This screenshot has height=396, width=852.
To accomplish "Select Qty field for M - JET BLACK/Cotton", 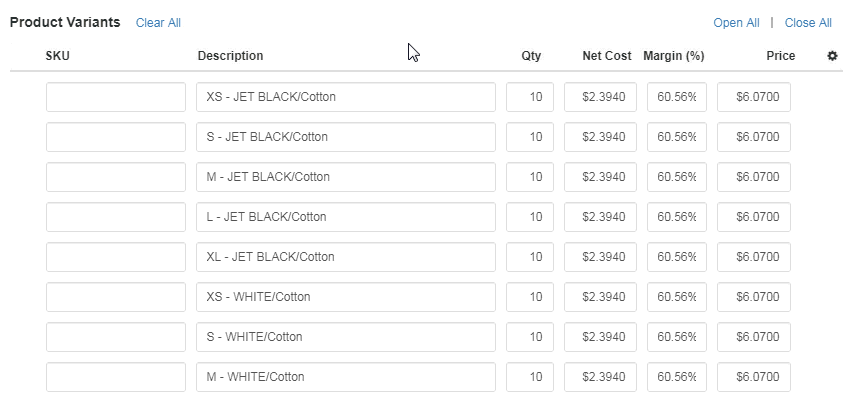I will pos(530,177).
